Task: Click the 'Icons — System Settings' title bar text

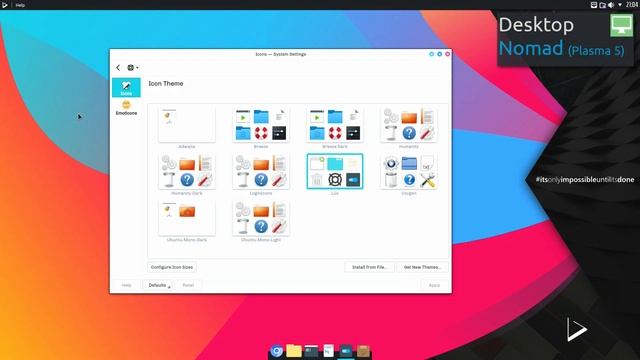Action: tap(280, 54)
